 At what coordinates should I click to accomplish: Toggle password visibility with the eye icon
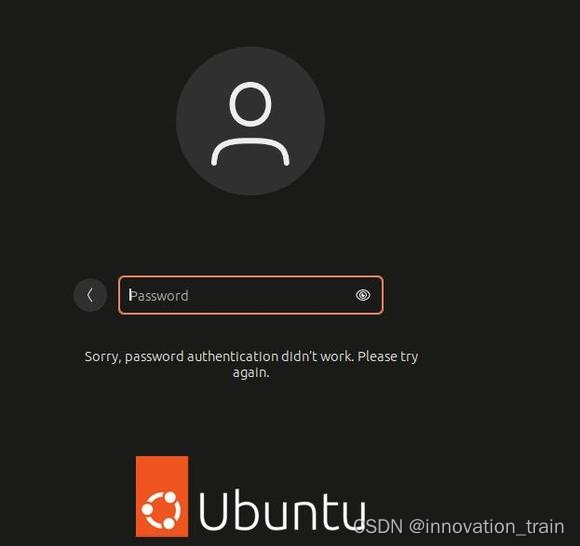click(x=363, y=295)
